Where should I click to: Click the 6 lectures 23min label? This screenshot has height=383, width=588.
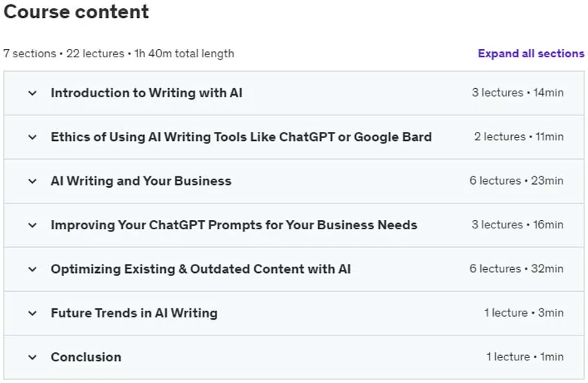click(516, 180)
